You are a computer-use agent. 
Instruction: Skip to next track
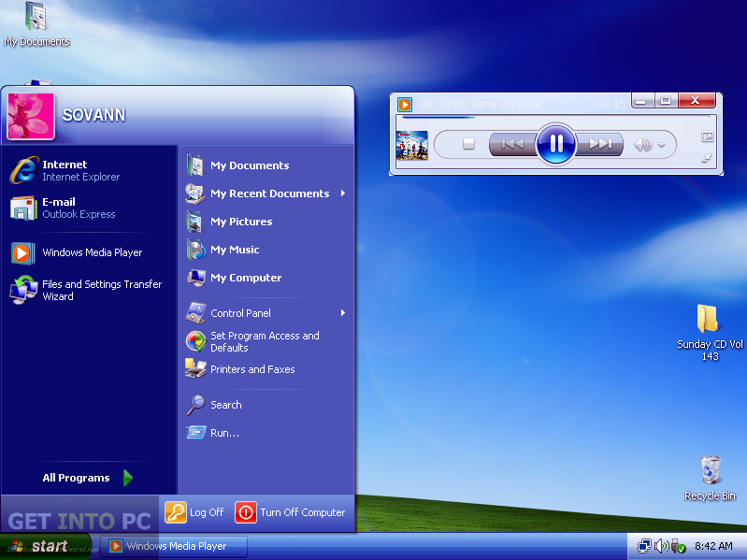tap(599, 143)
